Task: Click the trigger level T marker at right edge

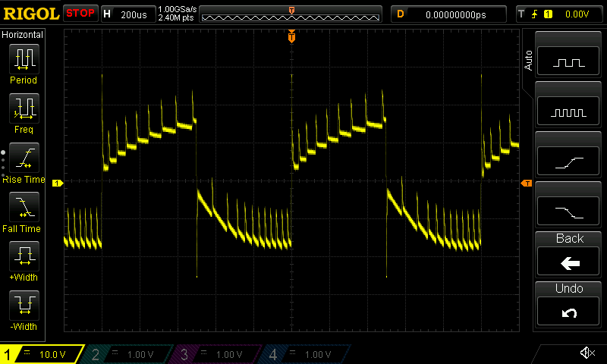Action: (527, 183)
